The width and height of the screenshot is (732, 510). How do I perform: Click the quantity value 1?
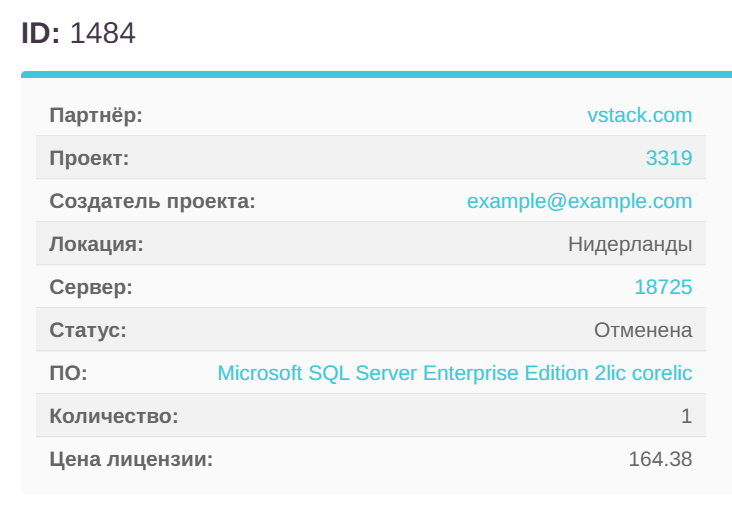pyautogui.click(x=686, y=416)
